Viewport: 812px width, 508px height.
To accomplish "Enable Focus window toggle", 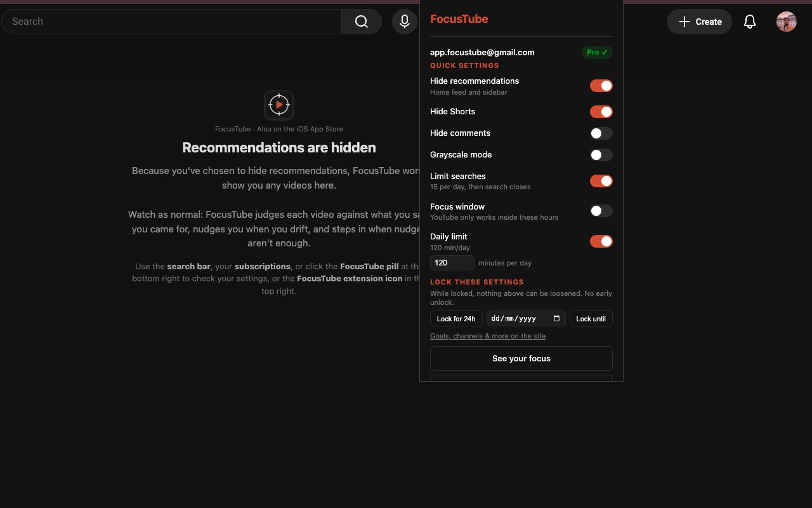I will pyautogui.click(x=601, y=211).
